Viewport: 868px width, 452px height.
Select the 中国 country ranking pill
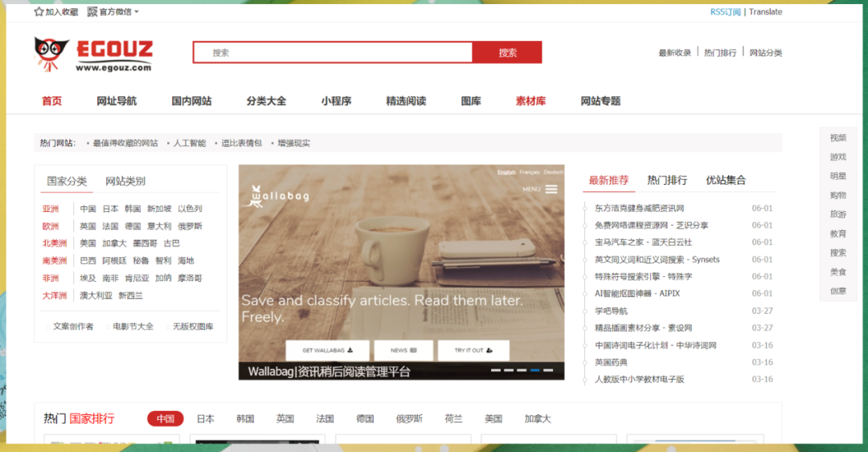coord(165,419)
